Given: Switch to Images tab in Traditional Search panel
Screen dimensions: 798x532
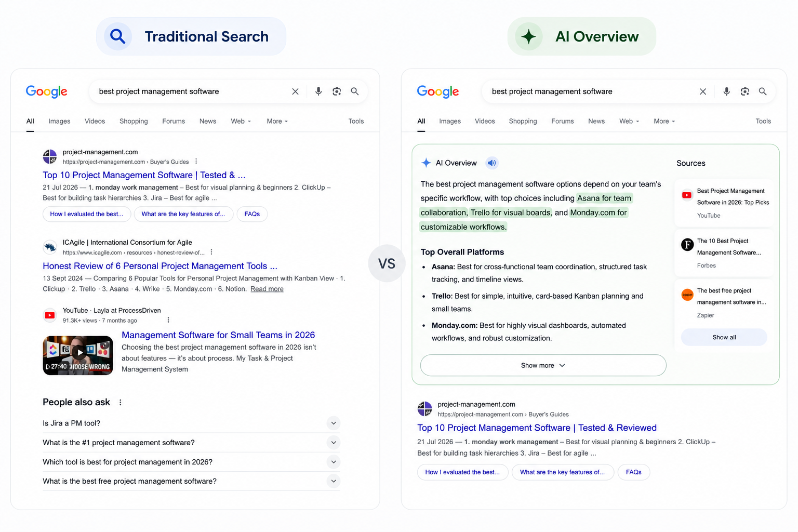Looking at the screenshot, I should click(x=59, y=121).
